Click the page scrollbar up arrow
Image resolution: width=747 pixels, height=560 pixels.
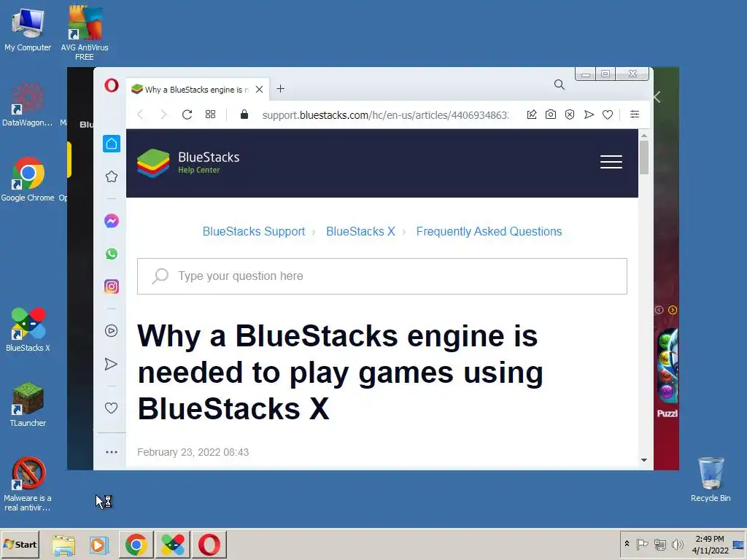coord(644,136)
